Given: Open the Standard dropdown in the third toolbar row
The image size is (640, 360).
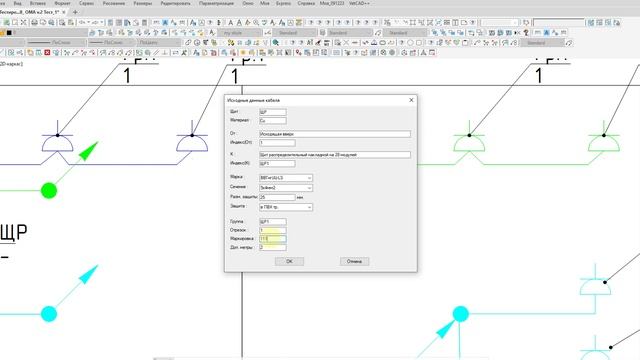Looking at the screenshot, I should click(x=542, y=42).
